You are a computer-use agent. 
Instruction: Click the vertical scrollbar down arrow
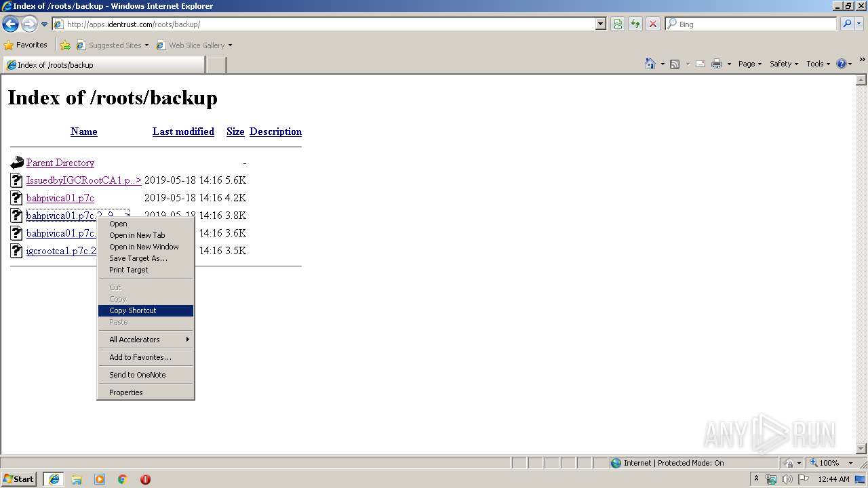point(861,449)
